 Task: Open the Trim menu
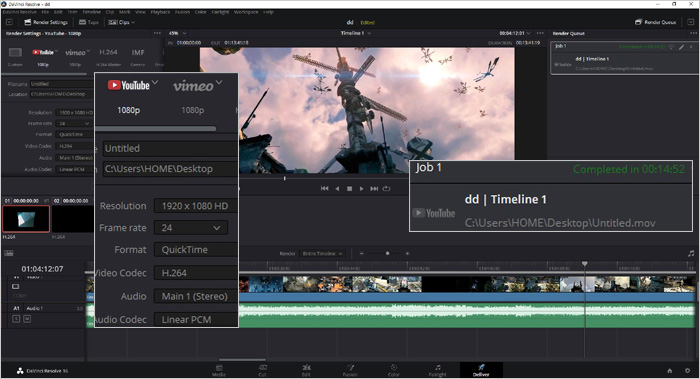[72, 12]
